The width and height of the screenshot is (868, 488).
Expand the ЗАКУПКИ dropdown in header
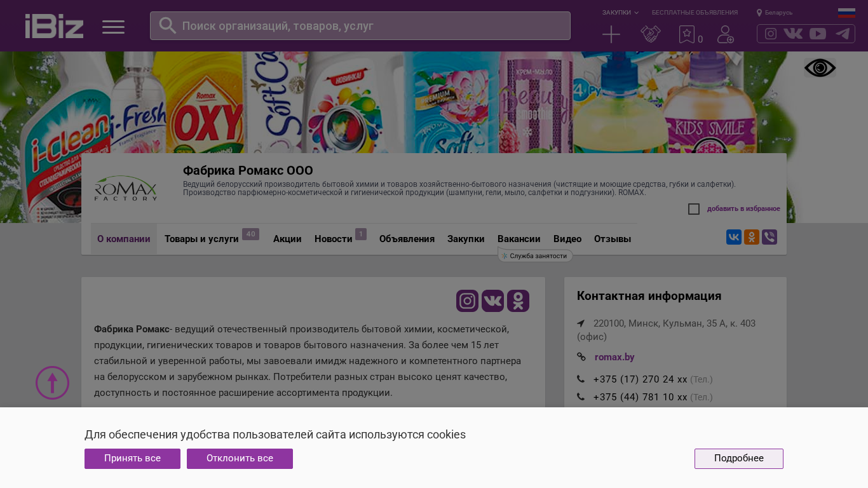tap(620, 13)
